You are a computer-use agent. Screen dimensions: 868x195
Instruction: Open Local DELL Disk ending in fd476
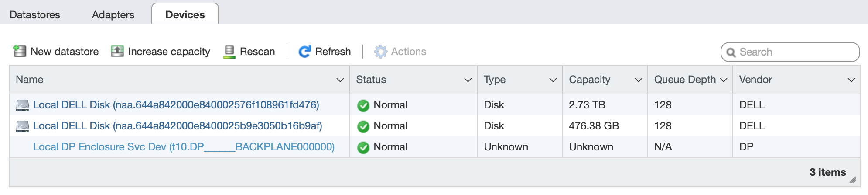176,105
